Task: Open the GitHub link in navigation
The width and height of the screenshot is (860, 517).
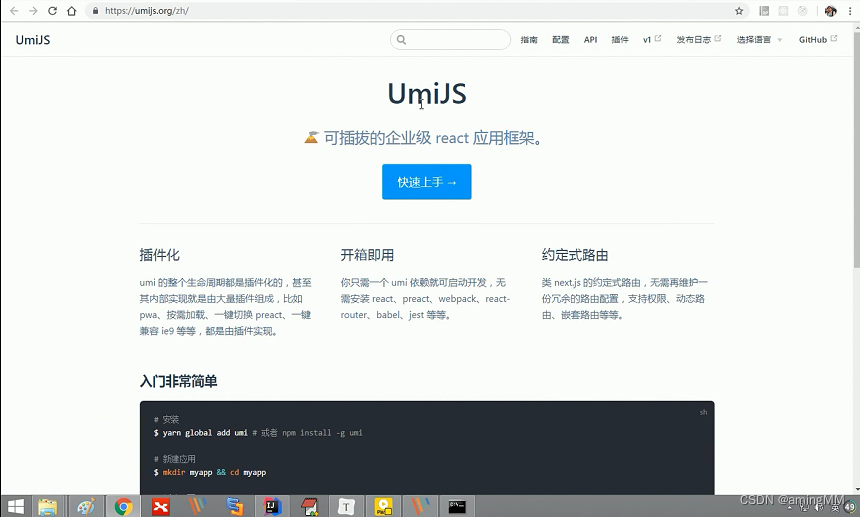Action: 818,39
